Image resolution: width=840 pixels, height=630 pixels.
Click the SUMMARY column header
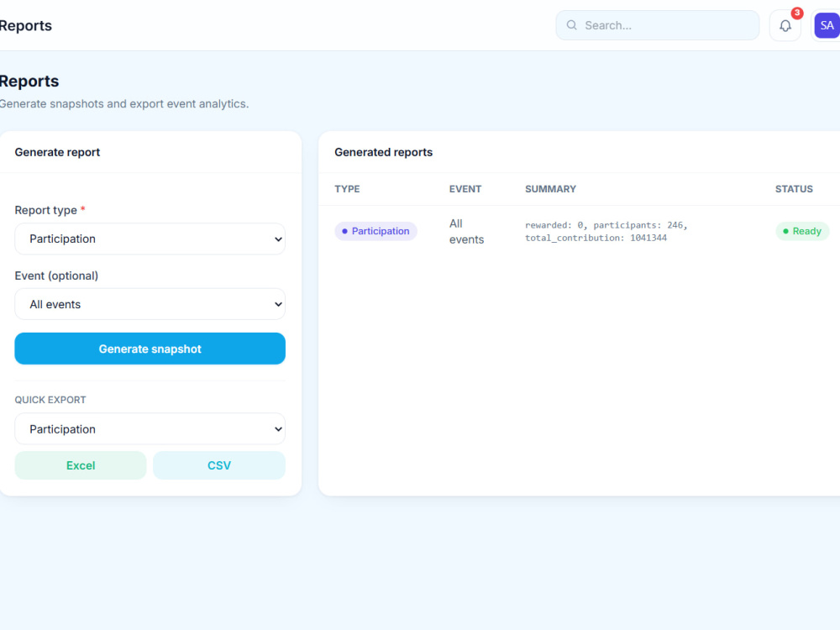(x=550, y=189)
